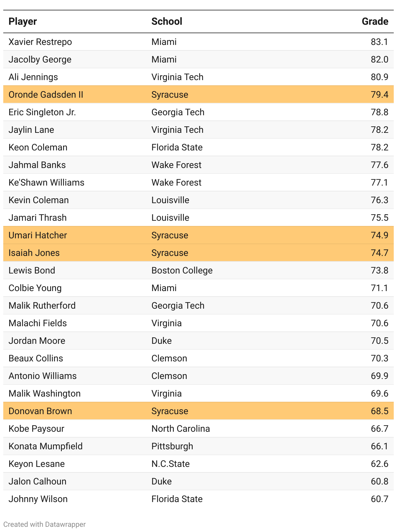Click the School column header
Screen dimensions: 397x532
[x=167, y=21]
